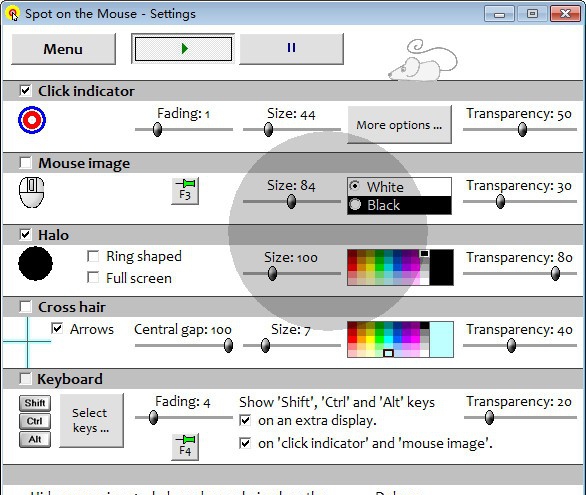Check the Ring shaped option
This screenshot has height=495, width=586.
tap(93, 256)
